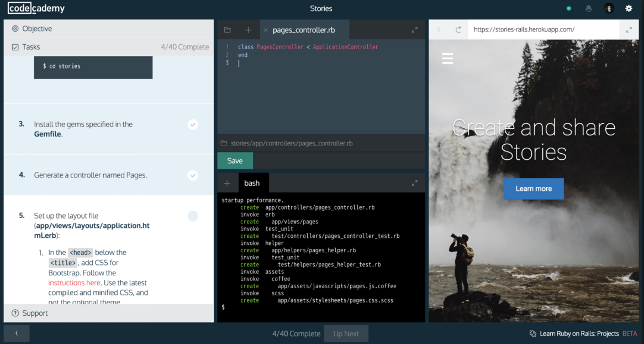Open the user profile avatar
Image resolution: width=644 pixels, height=344 pixels.
click(609, 8)
